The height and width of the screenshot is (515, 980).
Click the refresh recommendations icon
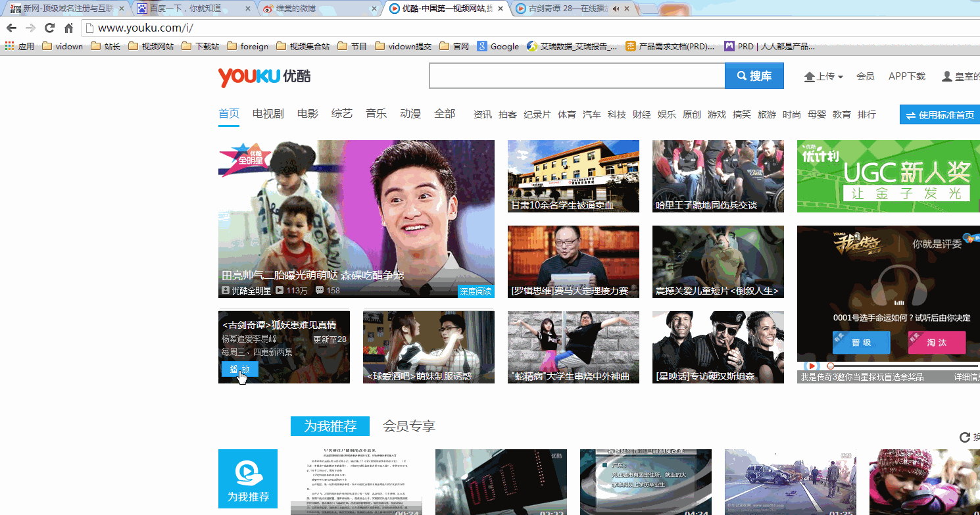pos(965,437)
